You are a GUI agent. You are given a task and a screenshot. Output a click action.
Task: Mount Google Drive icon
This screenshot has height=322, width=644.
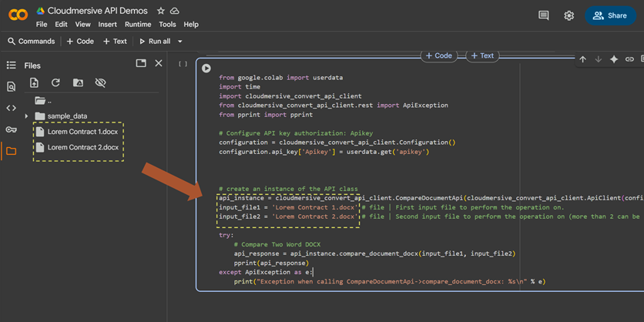(x=78, y=82)
